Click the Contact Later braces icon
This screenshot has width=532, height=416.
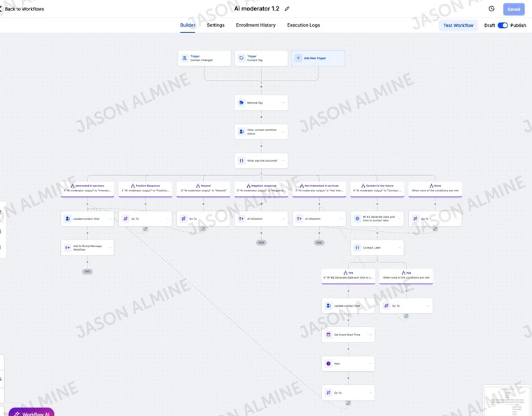tap(357, 248)
